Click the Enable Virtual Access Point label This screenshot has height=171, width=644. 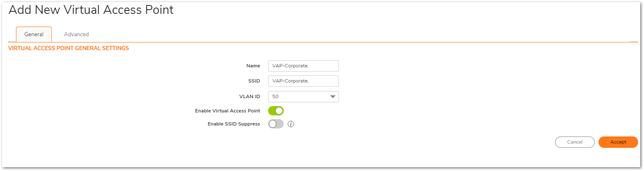(227, 111)
